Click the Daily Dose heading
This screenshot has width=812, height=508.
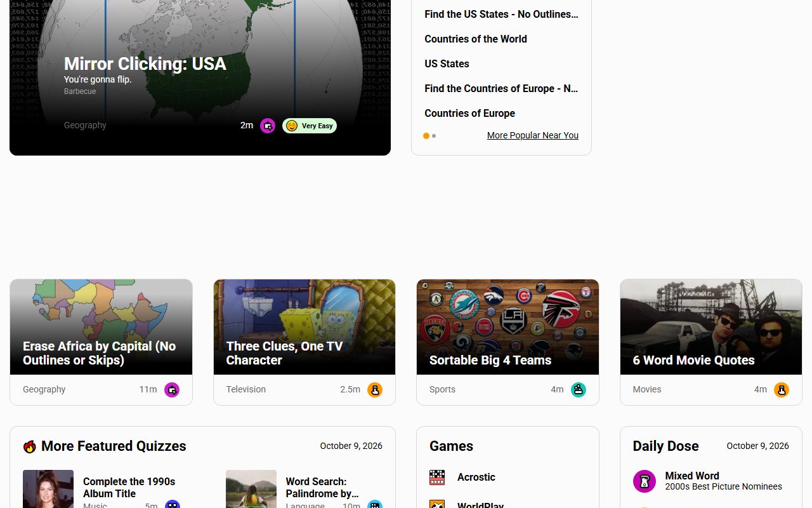(665, 446)
